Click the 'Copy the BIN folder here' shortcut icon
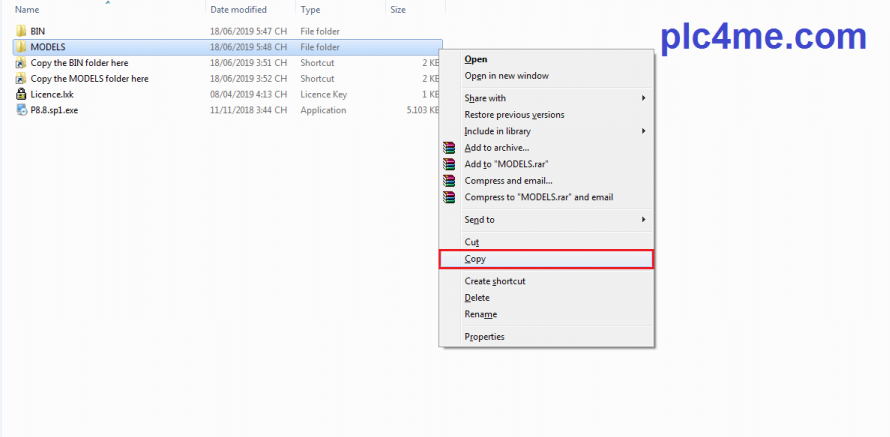The width and height of the screenshot is (890, 437). coord(21,63)
